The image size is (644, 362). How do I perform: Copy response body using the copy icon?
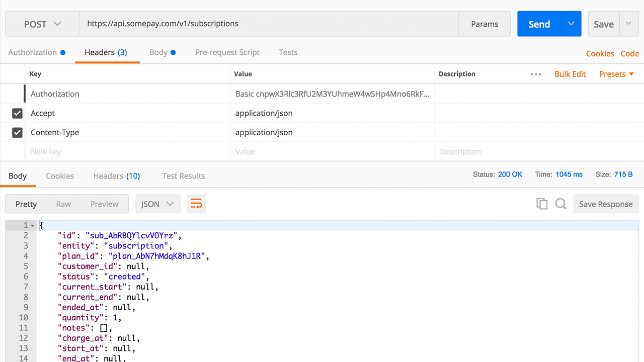(542, 204)
